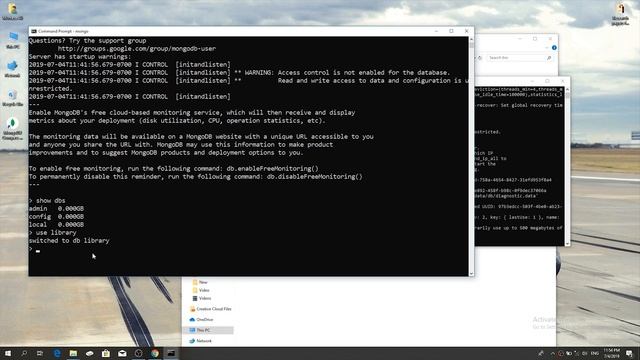Click refresh icon beside Explorer search box
640x360 pixels.
[x=480, y=58]
